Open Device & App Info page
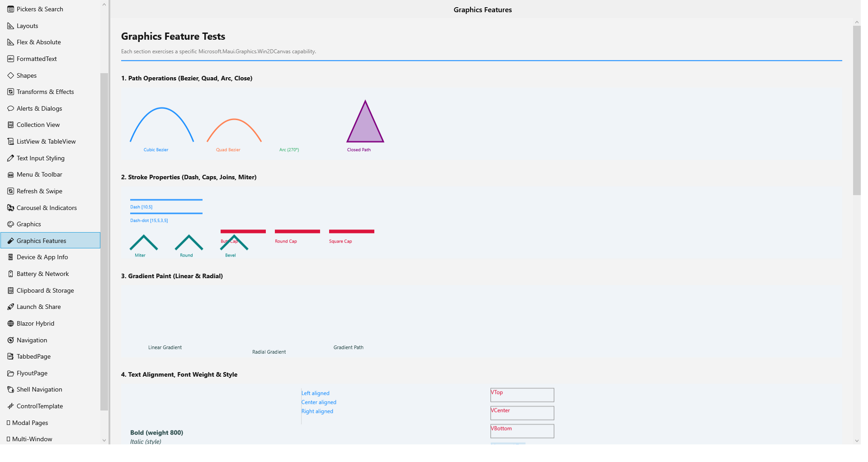Screen dimensions: 868x462 point(50,257)
